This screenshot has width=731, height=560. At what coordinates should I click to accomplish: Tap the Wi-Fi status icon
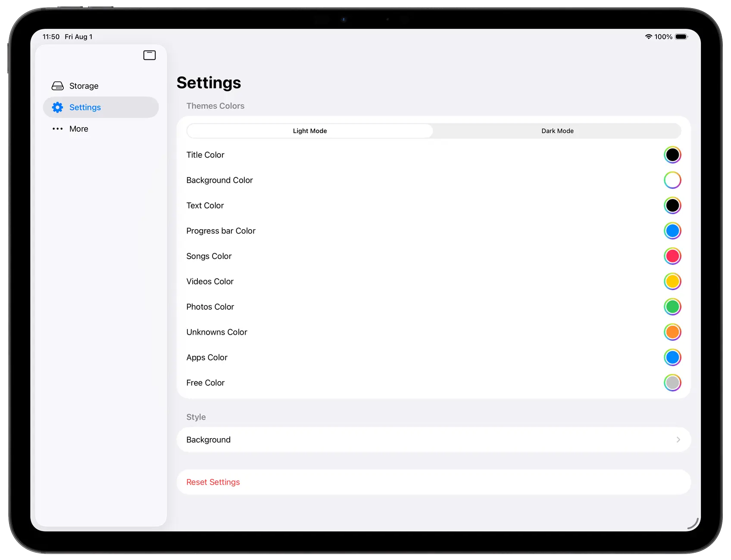pos(648,37)
